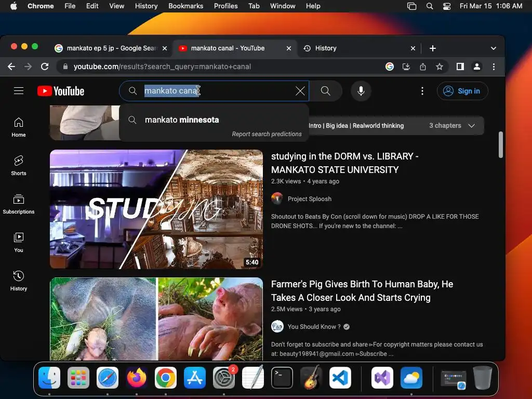Image resolution: width=532 pixels, height=399 pixels.
Task: Launch Firefox from the Dock
Action: [137, 378]
